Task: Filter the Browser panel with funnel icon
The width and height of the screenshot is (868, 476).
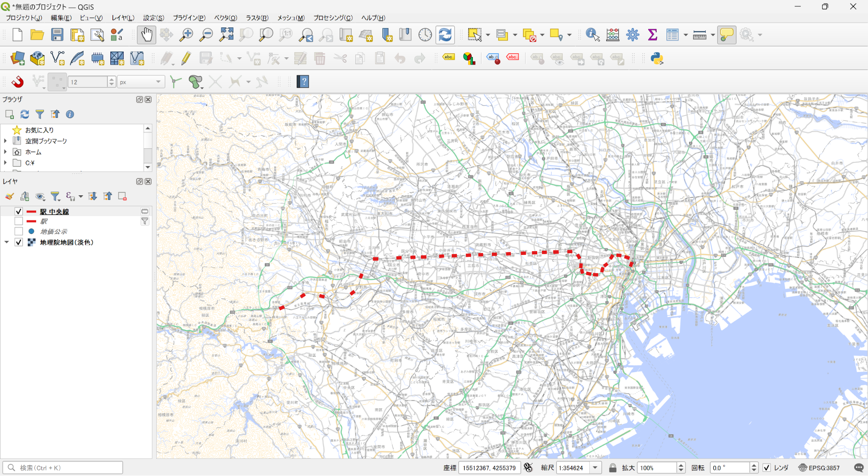Action: coord(40,114)
